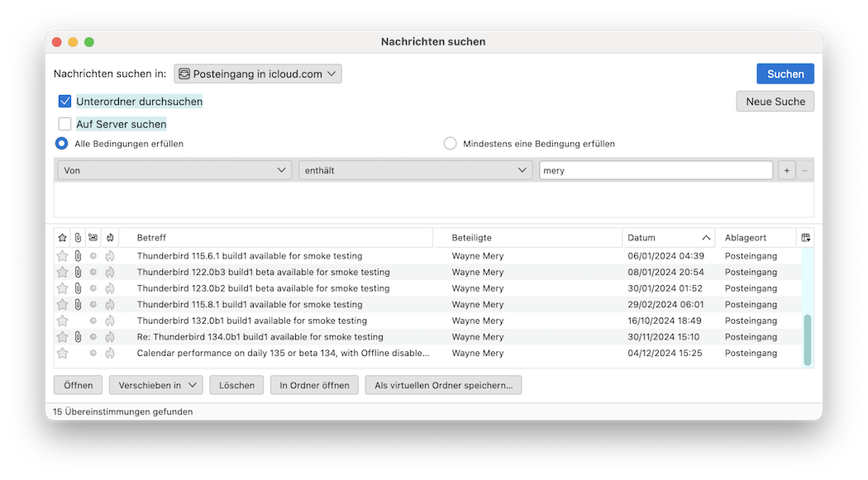Star the Re: Thunderbird 134.0b1 message
Screen dimensions: 868x480
point(63,337)
